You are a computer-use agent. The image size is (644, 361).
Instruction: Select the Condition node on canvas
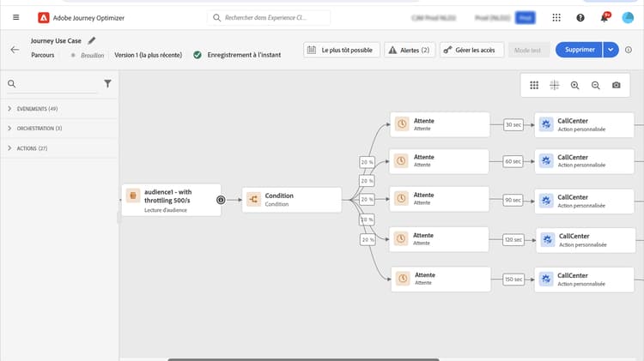[x=291, y=200]
